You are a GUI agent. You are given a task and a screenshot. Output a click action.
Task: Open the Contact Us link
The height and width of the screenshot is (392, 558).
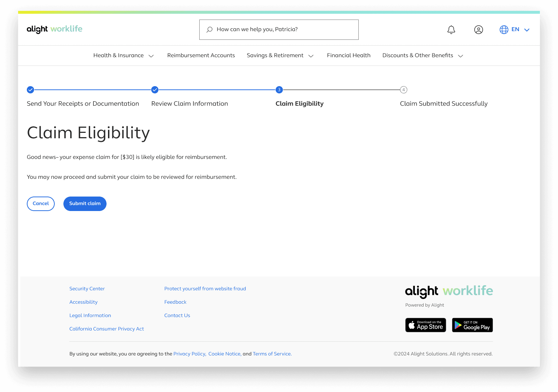tap(177, 316)
